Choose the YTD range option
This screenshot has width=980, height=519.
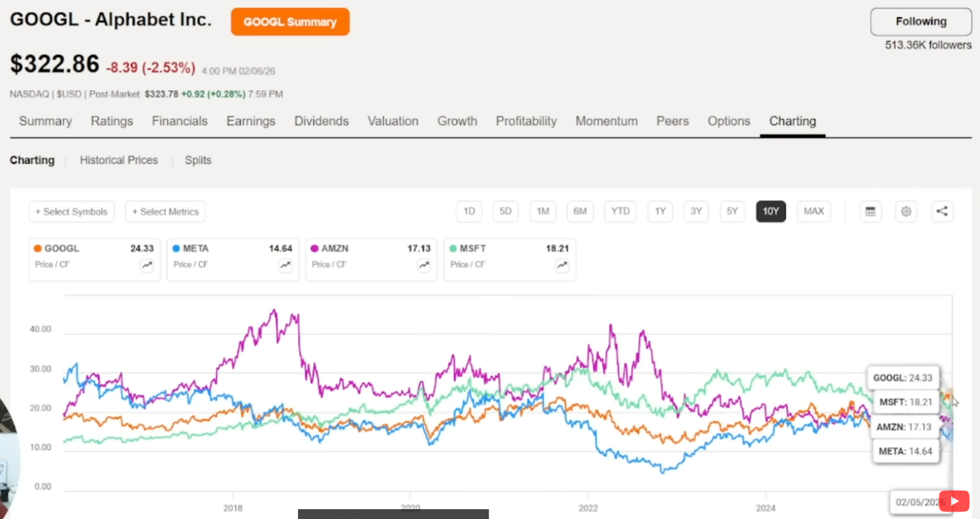tap(620, 211)
